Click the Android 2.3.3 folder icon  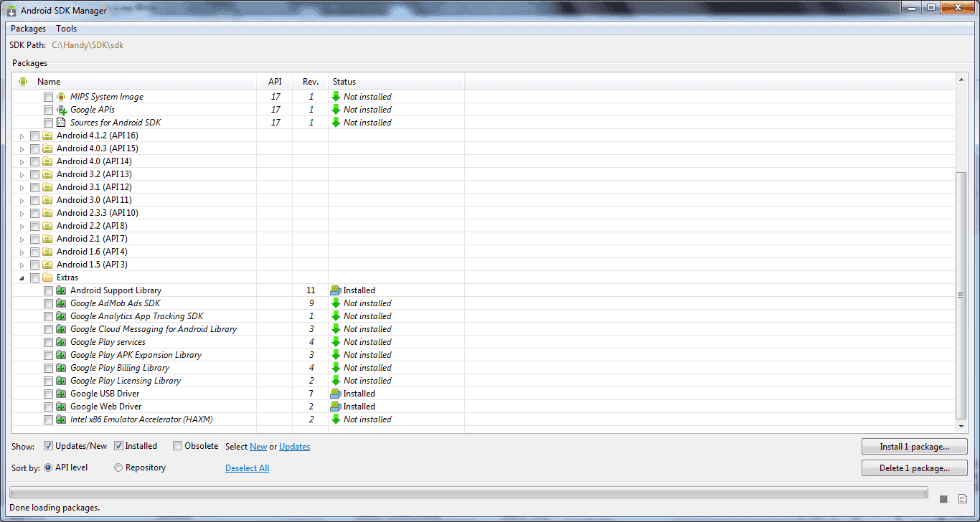47,213
